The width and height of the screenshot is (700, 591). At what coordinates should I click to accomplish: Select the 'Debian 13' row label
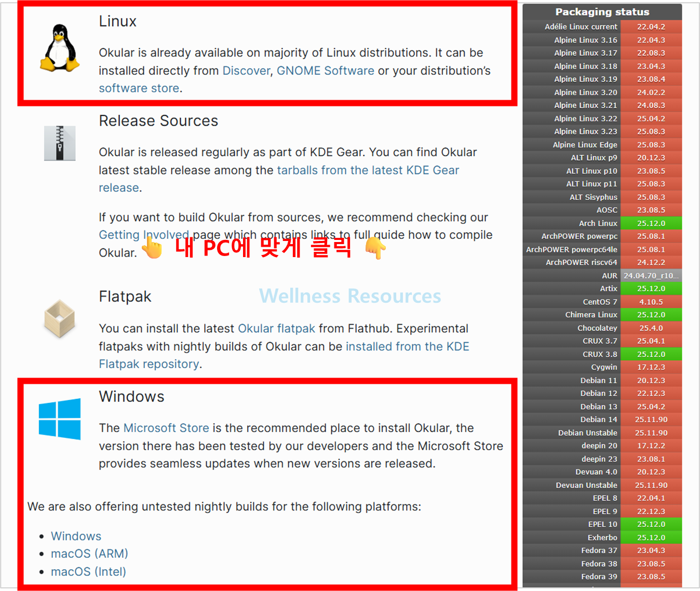[x=599, y=407]
